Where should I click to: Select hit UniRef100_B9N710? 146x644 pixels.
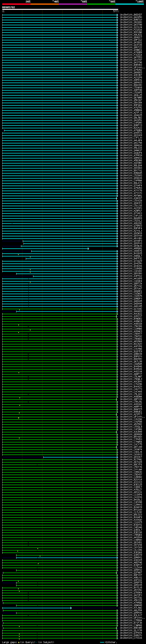point(131,20)
